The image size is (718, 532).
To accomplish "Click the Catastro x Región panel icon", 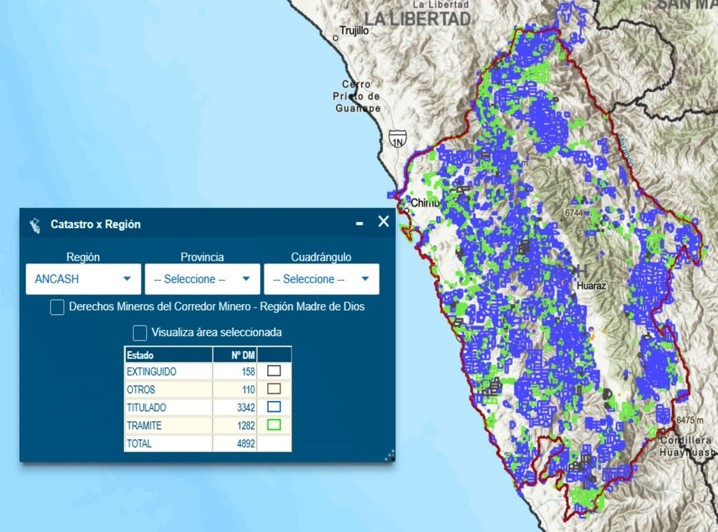I will (x=34, y=225).
